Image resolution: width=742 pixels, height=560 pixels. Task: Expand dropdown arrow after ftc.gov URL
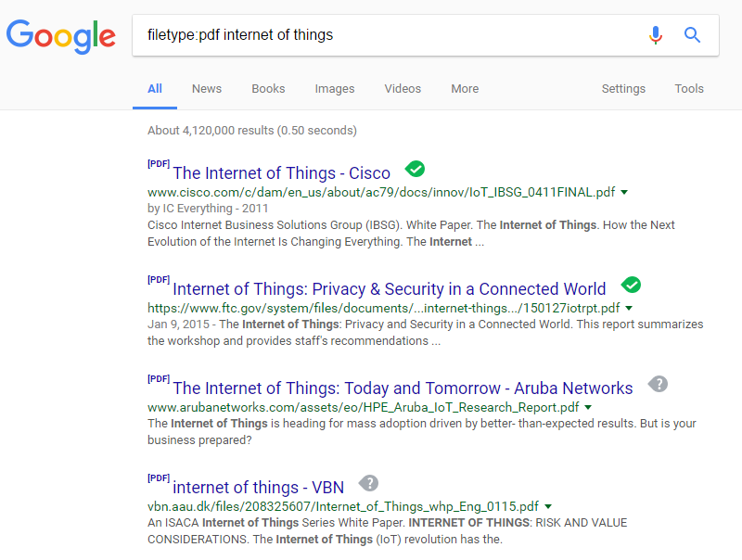(x=629, y=308)
